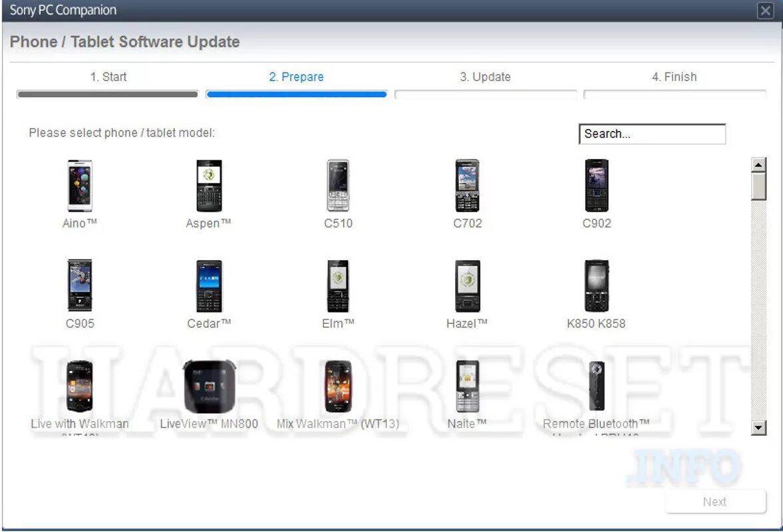Click the C510 model name
The width and height of the screenshot is (783, 532).
[x=338, y=223]
